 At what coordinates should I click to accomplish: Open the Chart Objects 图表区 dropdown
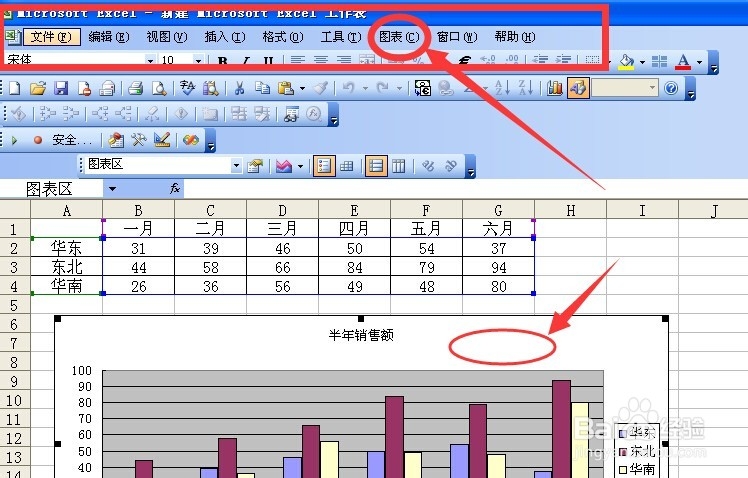[x=236, y=166]
